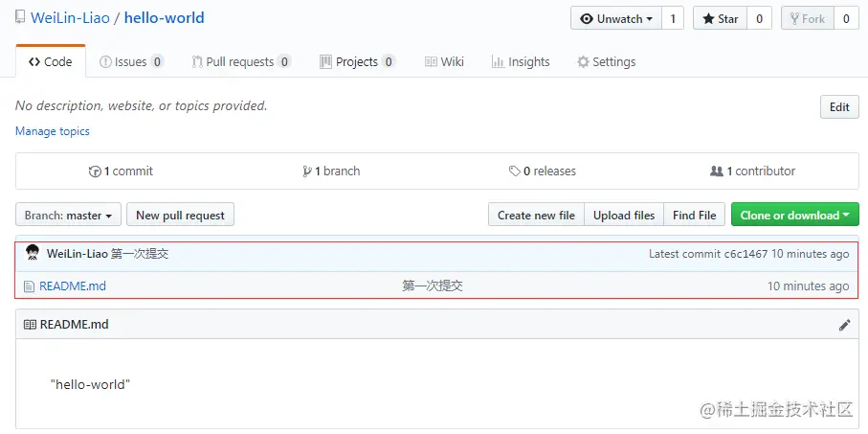
Task: Open the WeiLin-Liao owner profile link
Action: pyautogui.click(x=70, y=18)
